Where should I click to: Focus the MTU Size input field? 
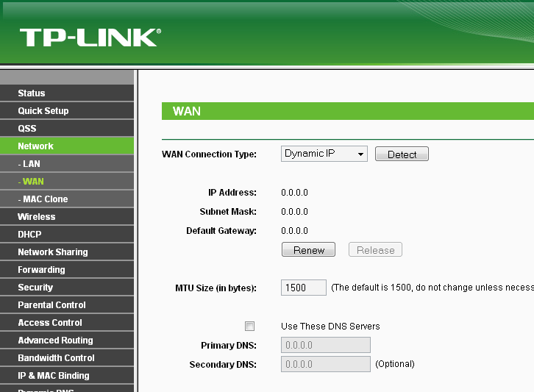click(304, 288)
